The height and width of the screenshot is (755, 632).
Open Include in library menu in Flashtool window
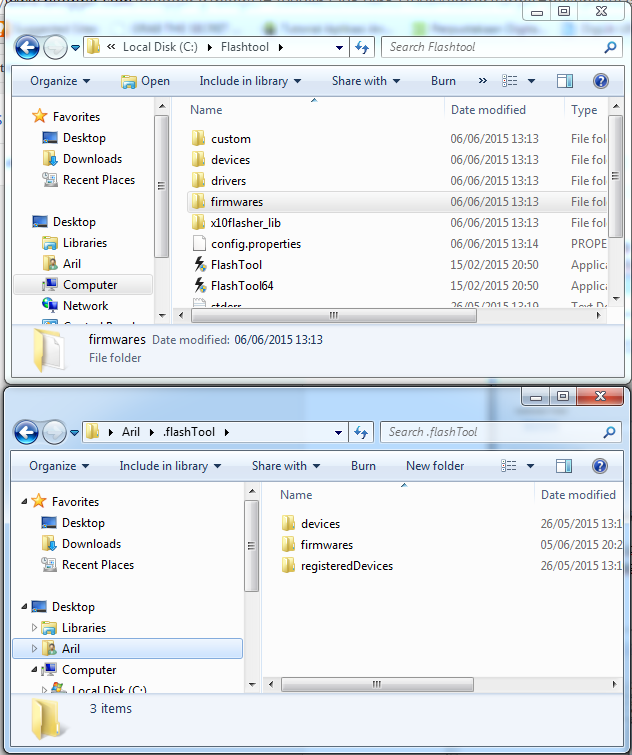pyautogui.click(x=250, y=81)
